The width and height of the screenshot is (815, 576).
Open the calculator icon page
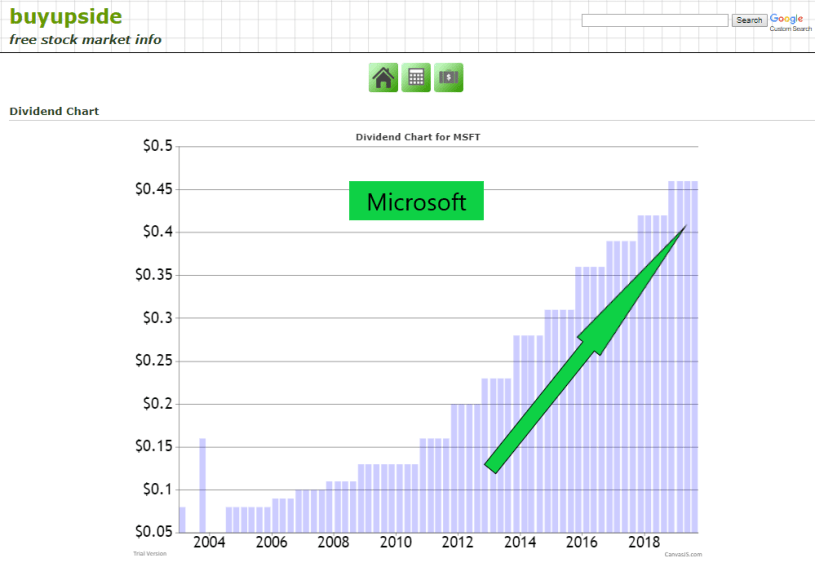[416, 78]
